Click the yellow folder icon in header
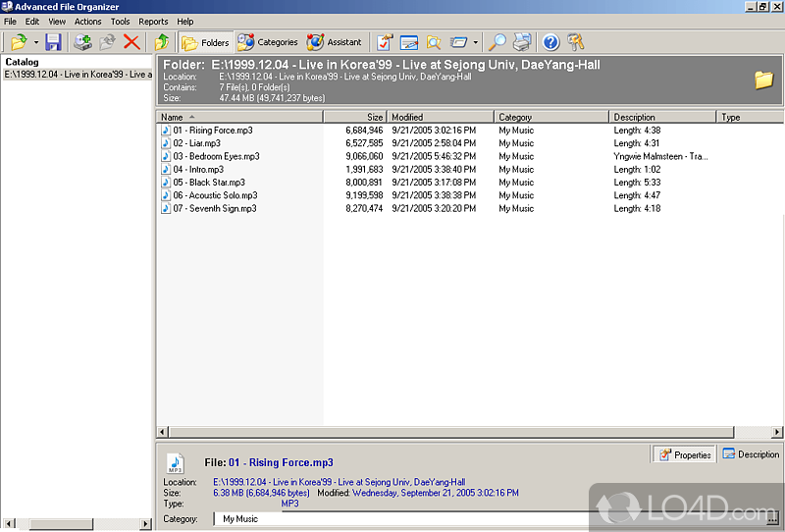The image size is (785, 532). pos(764,80)
